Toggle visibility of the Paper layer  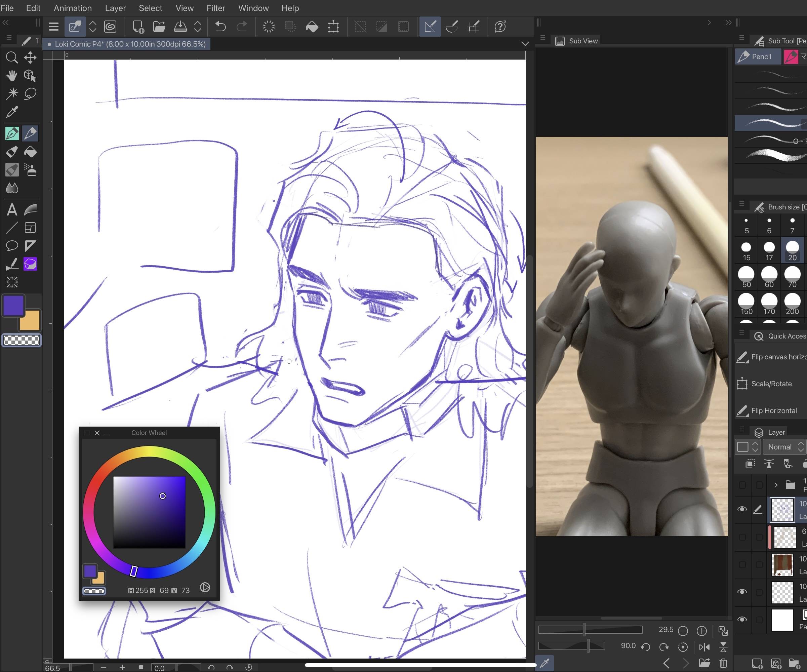point(742,619)
